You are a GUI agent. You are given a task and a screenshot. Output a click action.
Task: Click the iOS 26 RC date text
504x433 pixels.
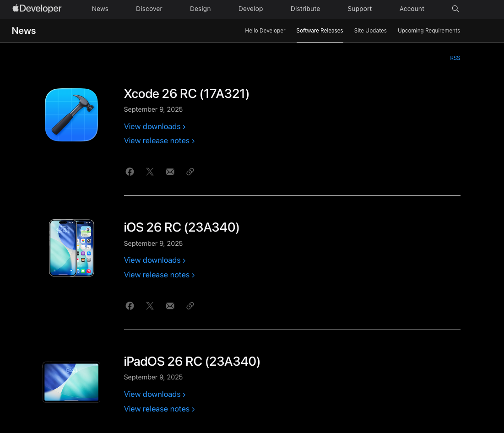pyautogui.click(x=153, y=244)
